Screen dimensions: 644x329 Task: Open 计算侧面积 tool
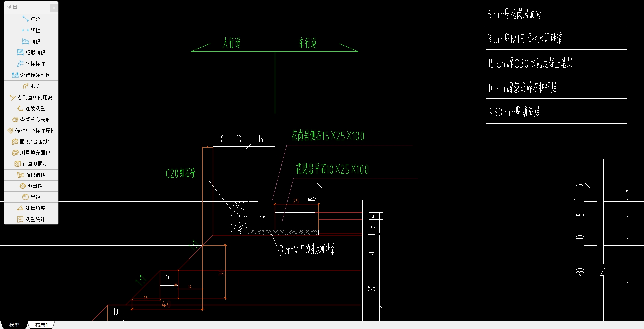[x=31, y=164]
